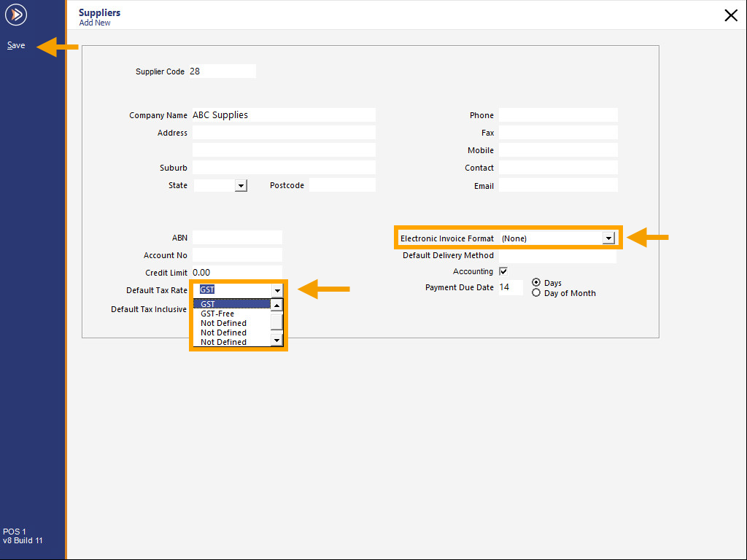Open the State dropdown

241,185
